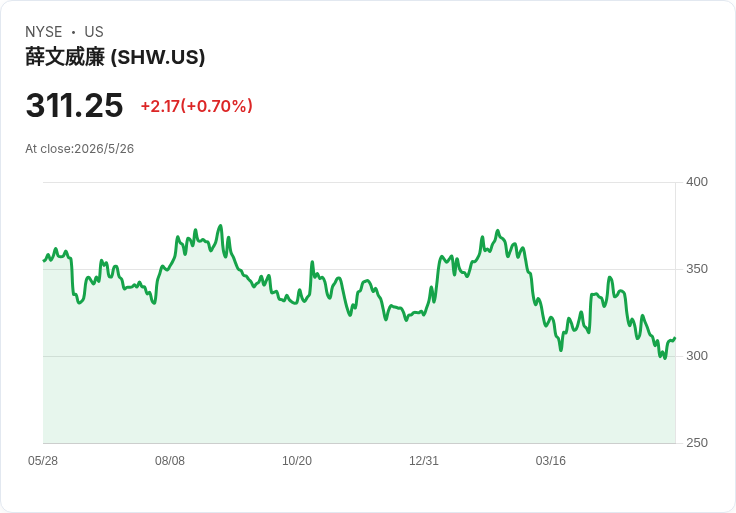Click the 300 y-axis value label

(697, 356)
